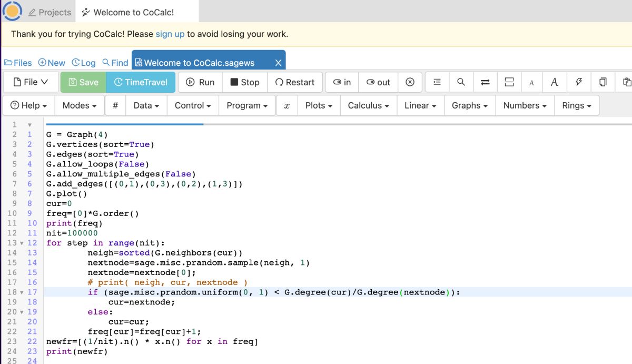This screenshot has width=632, height=364.
Task: Click the Save button
Action: 83,82
